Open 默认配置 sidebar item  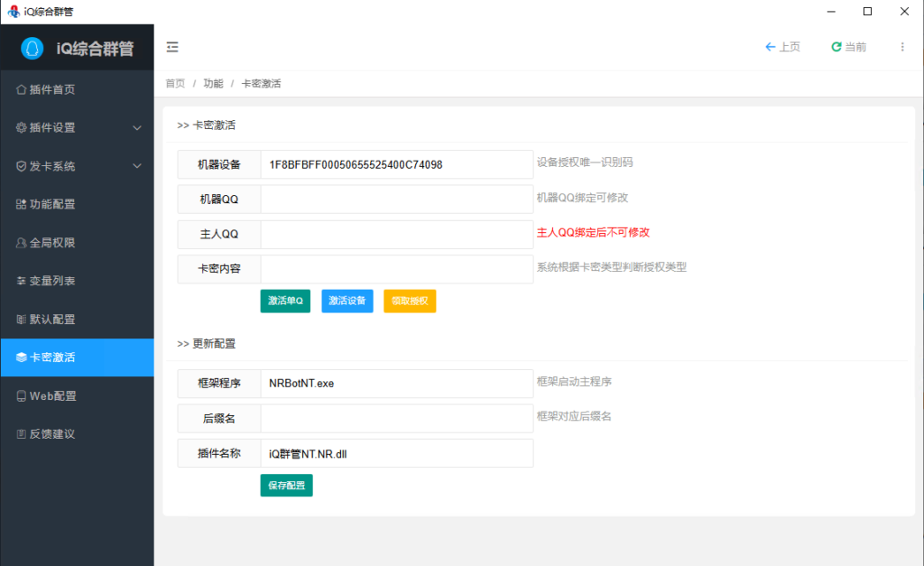(x=78, y=320)
